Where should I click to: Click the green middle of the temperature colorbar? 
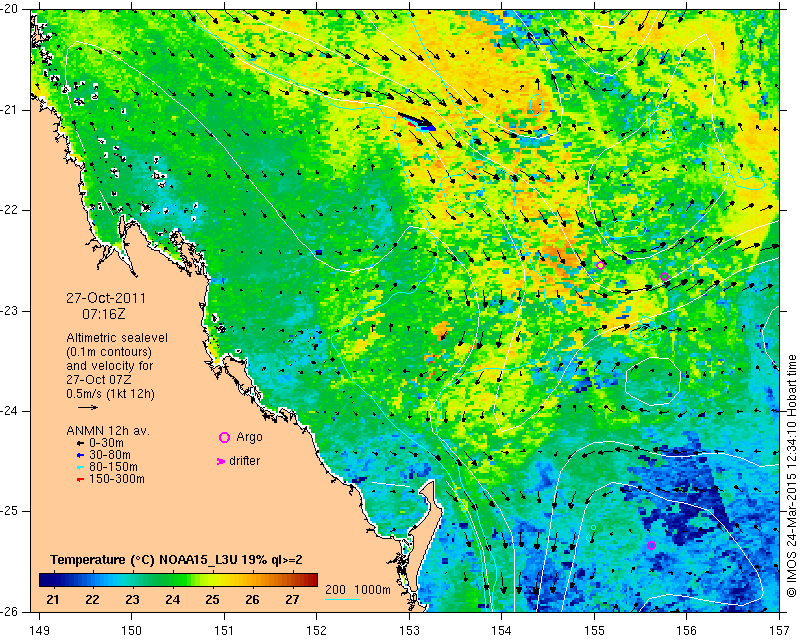point(178,580)
